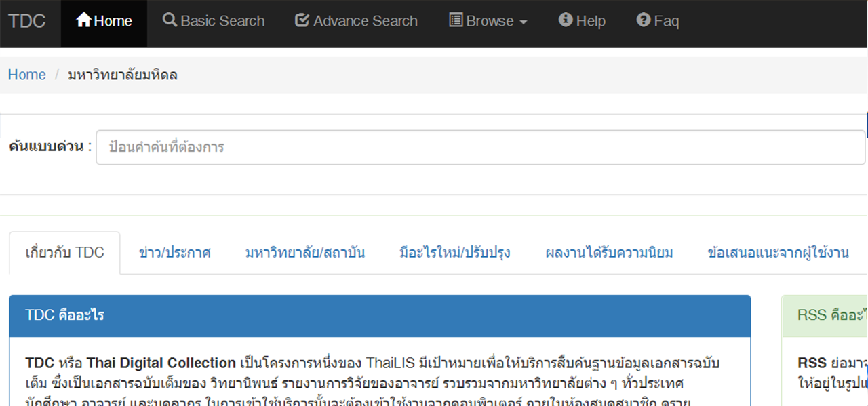Open the มีอะไรใหม่/ปรับปรุง tab
The height and width of the screenshot is (406, 868).
coord(455,253)
